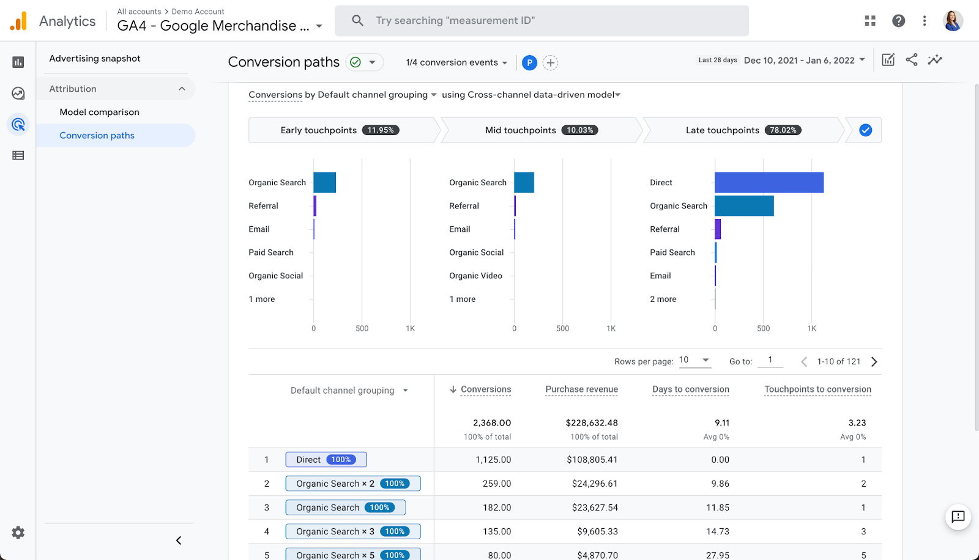This screenshot has width=979, height=560.
Task: Open the Insights sparkline icon
Action: [x=934, y=59]
